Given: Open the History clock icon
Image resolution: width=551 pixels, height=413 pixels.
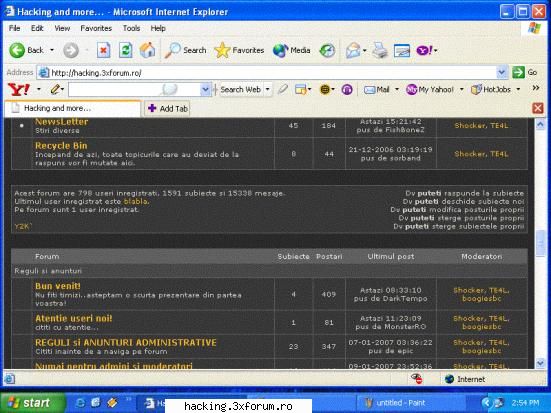Looking at the screenshot, I should coord(327,50).
